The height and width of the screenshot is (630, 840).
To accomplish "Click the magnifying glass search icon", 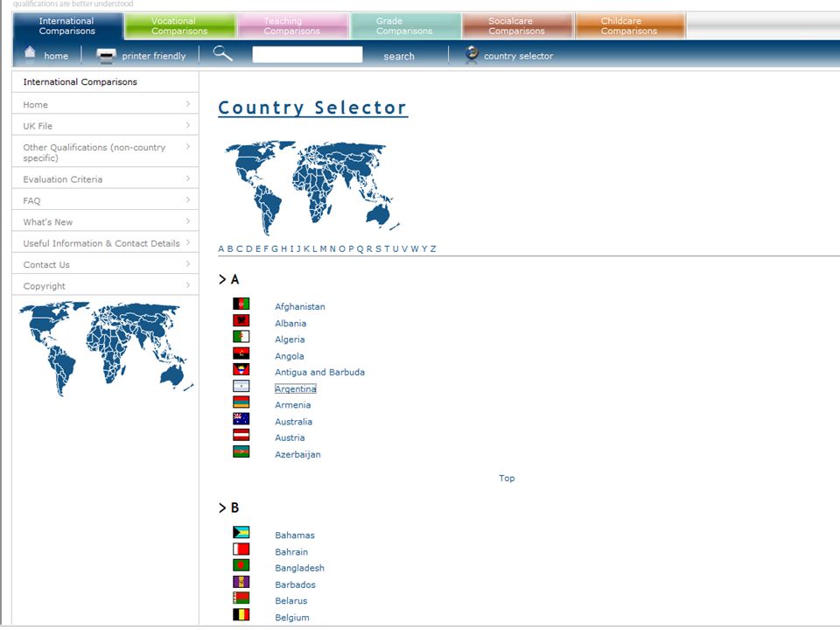I will pos(222,53).
